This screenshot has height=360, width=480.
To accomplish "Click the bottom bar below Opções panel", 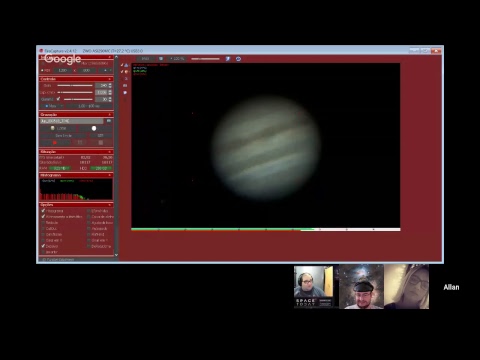I will (76, 259).
